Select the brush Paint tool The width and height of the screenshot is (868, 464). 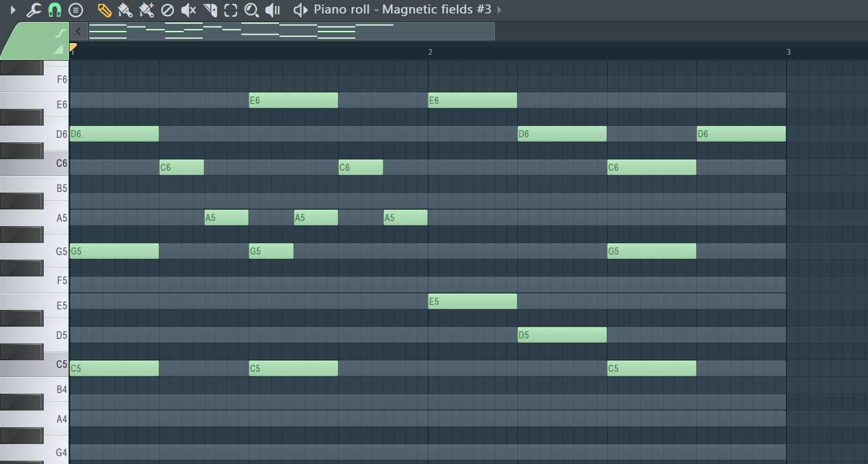tap(125, 10)
